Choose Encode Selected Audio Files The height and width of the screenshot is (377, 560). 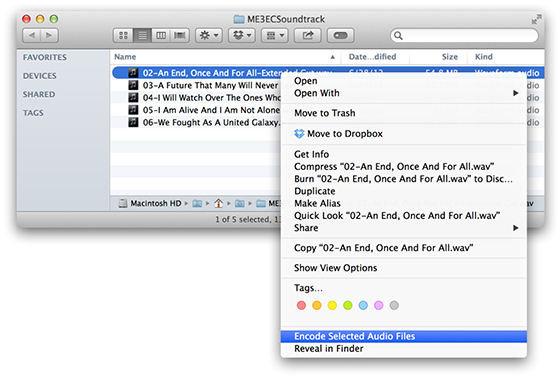coord(404,337)
